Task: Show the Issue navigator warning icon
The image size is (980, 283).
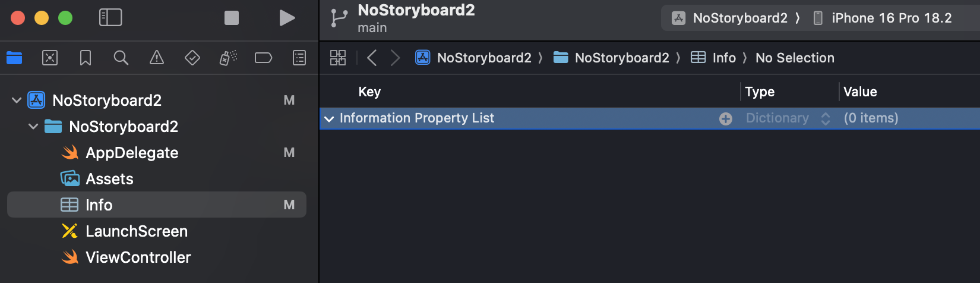Action: click(x=157, y=58)
